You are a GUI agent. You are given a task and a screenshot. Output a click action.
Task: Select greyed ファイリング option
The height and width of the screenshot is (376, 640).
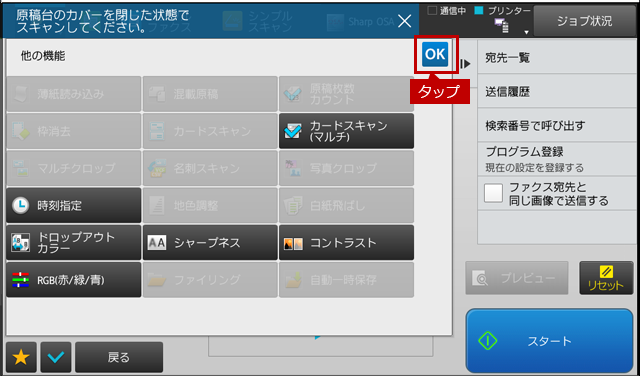(x=210, y=280)
